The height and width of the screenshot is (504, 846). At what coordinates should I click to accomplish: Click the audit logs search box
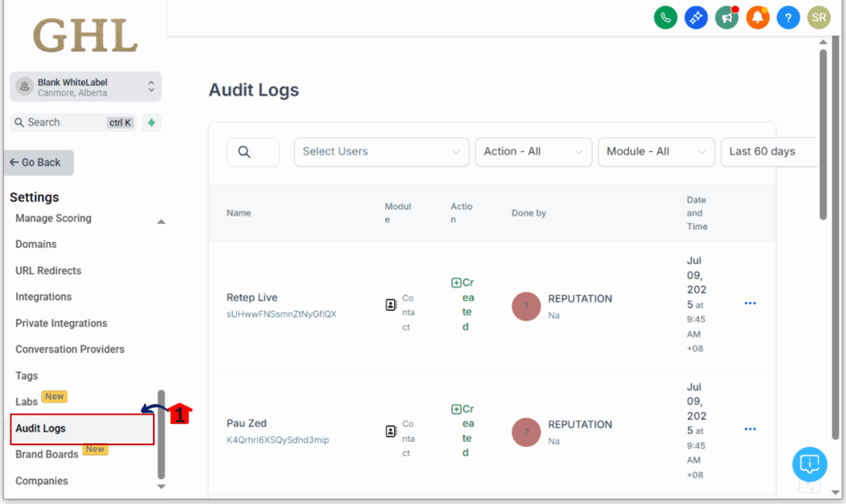coord(253,152)
